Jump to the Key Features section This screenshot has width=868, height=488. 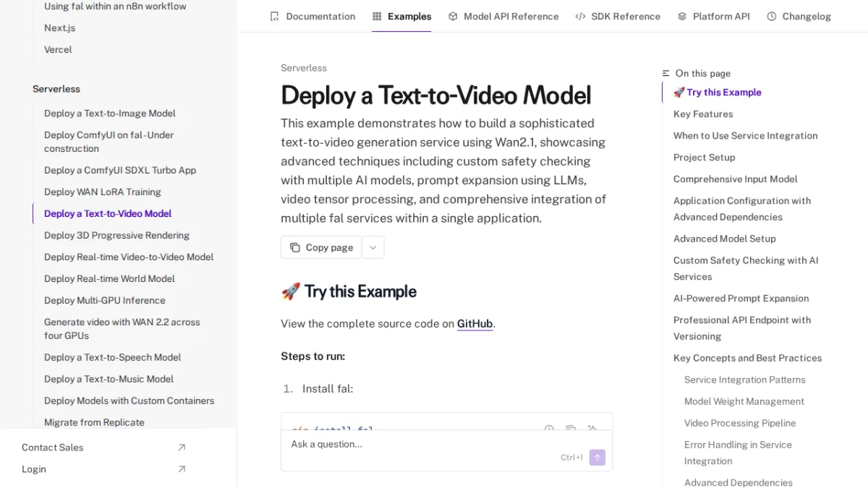pyautogui.click(x=703, y=114)
